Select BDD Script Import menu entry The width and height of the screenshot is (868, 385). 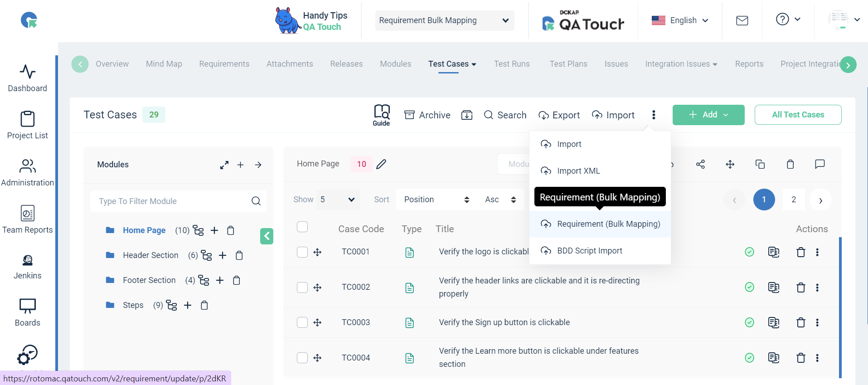click(600, 251)
